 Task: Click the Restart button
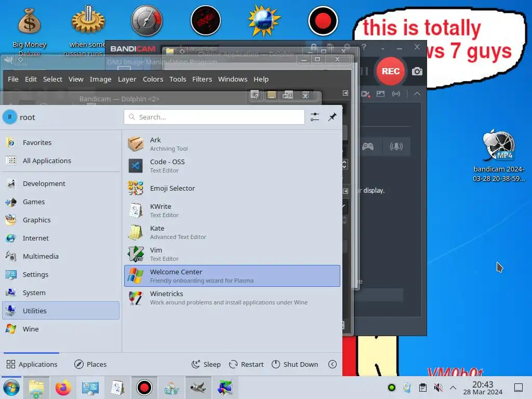point(246,364)
